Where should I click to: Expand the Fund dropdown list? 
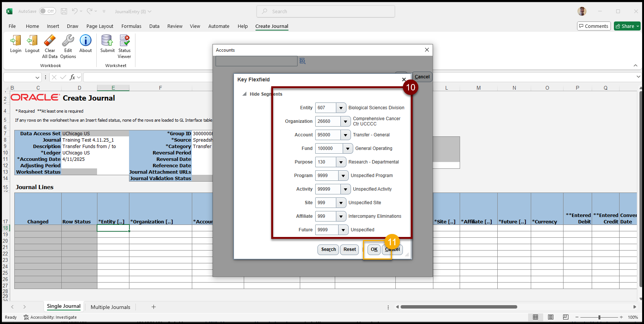pyautogui.click(x=348, y=148)
